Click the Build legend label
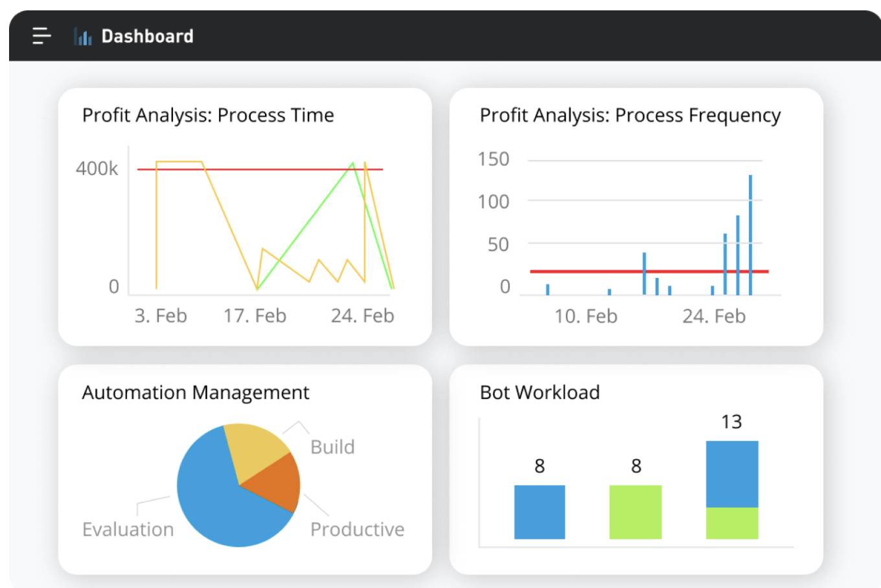The width and height of the screenshot is (881, 588). pyautogui.click(x=333, y=447)
